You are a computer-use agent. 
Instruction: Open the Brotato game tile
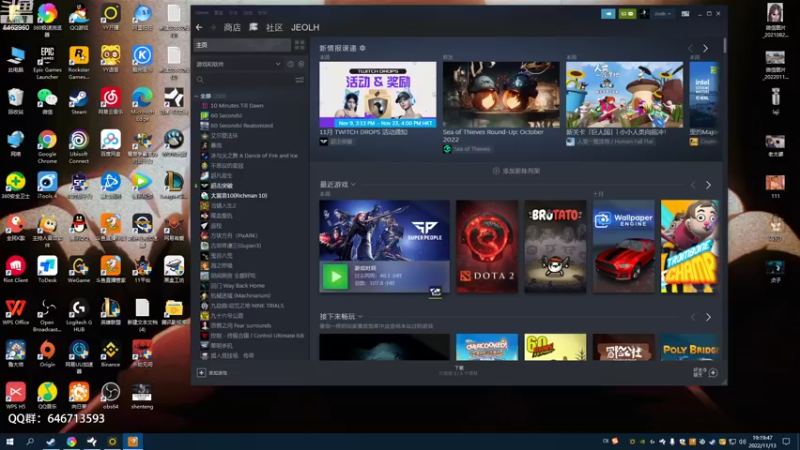[x=555, y=246]
